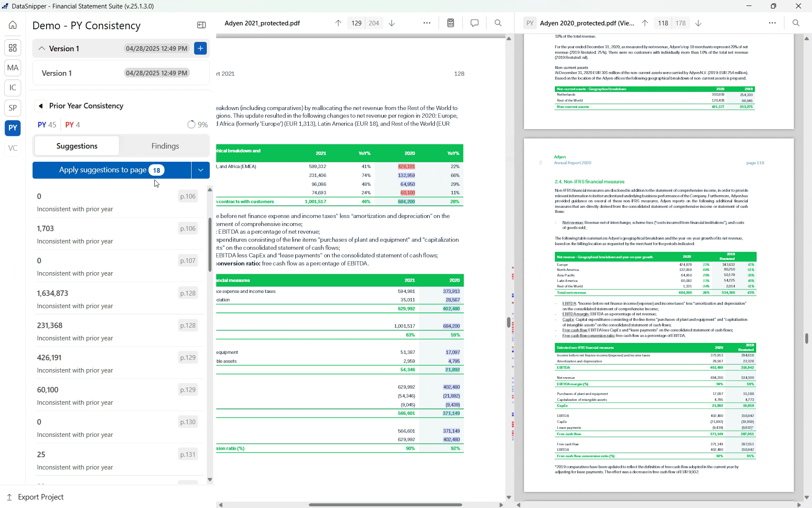The image size is (812, 508).
Task: Open more options for Adyen 2021 PDF
Action: [x=427, y=23]
